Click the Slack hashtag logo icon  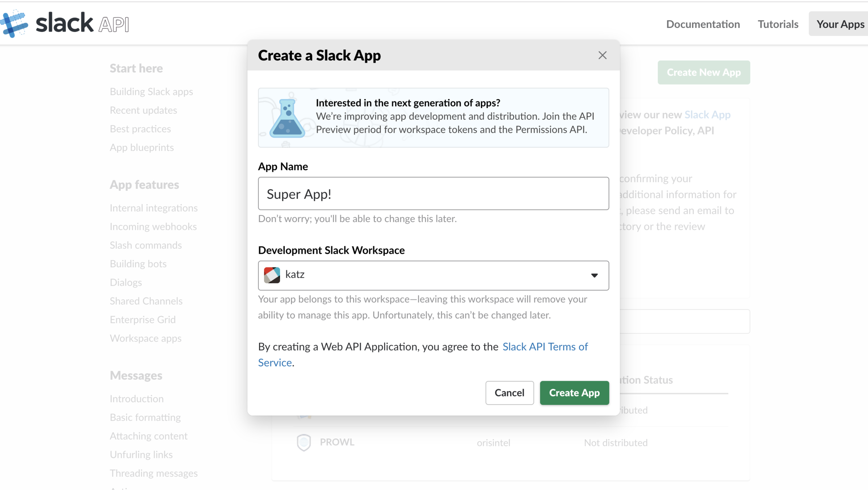15,24
